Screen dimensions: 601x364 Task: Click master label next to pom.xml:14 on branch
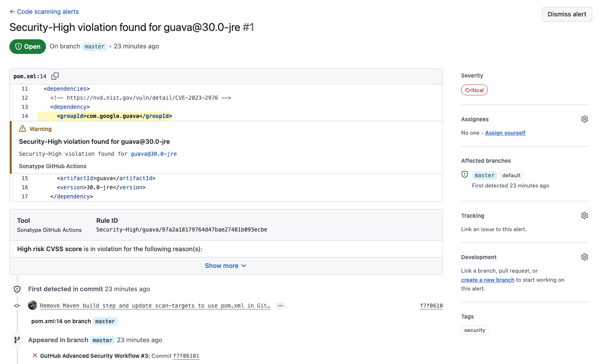coord(105,321)
